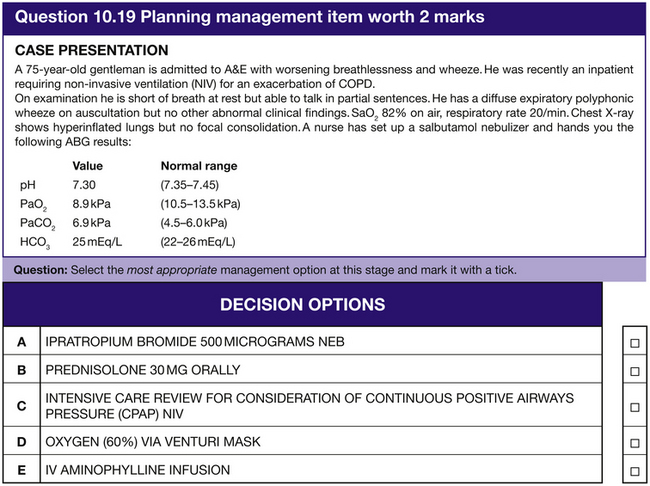The image size is (650, 486).
Task: Click the Case Presentation heading
Action: (x=92, y=51)
